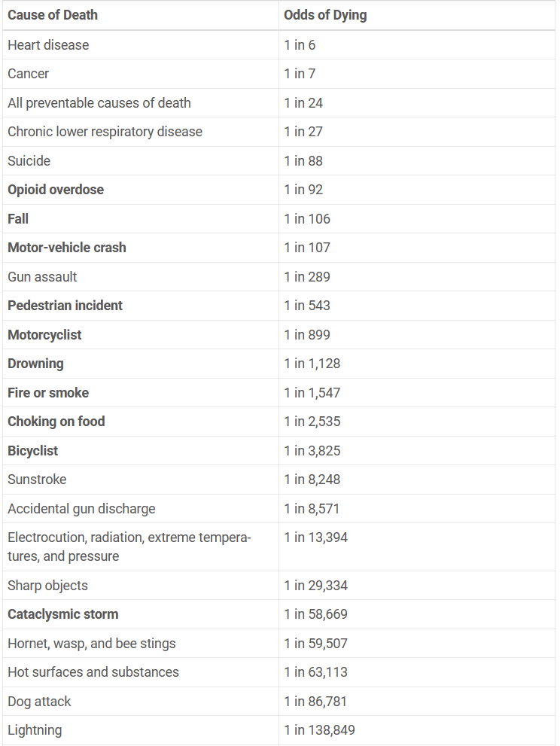Open the "Drowning" bold entry
The width and height of the screenshot is (560, 746).
point(35,364)
